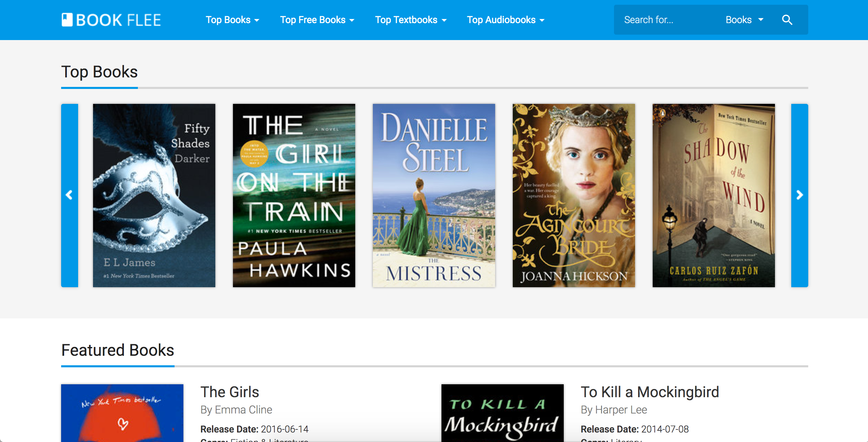Open the Top Books dropdown menu
868x442 pixels.
point(232,20)
